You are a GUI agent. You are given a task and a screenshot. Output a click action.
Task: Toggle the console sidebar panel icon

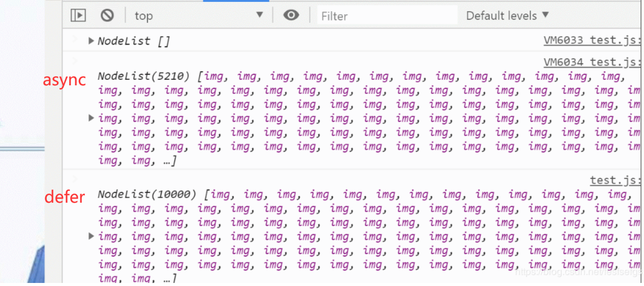click(x=78, y=15)
